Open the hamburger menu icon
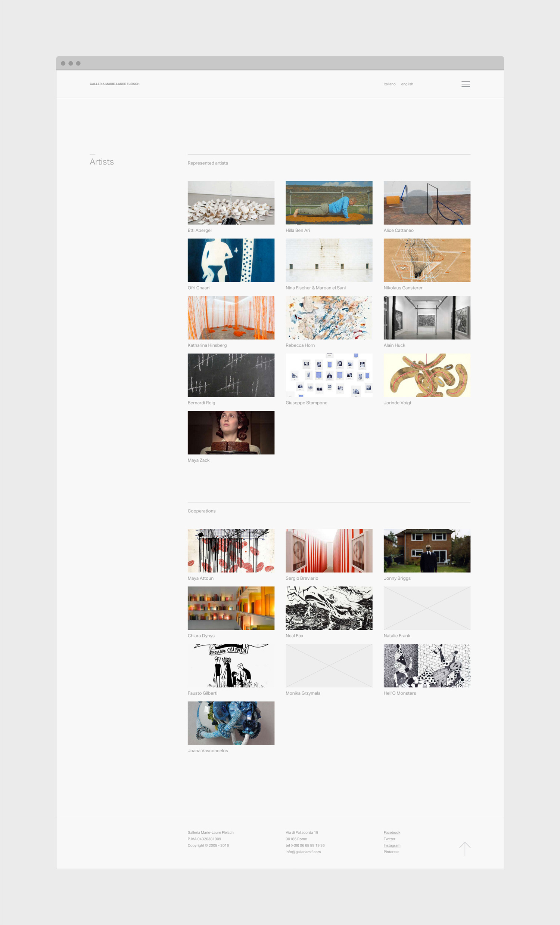 pos(466,84)
